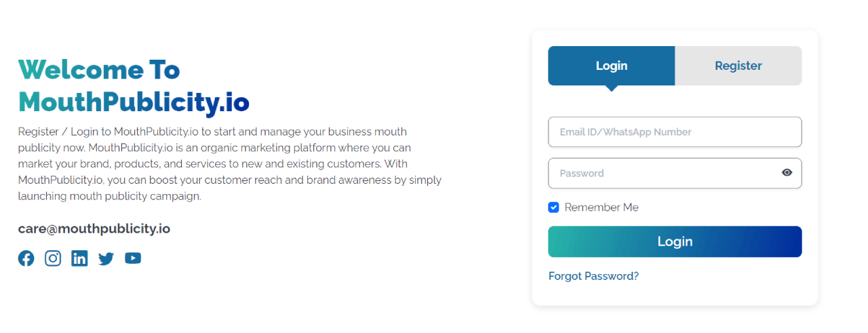The height and width of the screenshot is (333, 868).
Task: Open the Facebook social icon
Action: click(26, 258)
